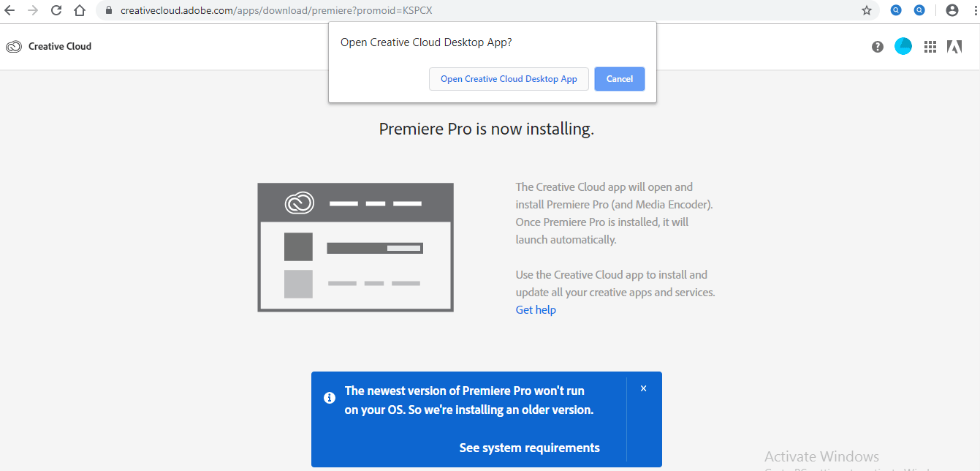View site information via the lock icon

click(108, 10)
